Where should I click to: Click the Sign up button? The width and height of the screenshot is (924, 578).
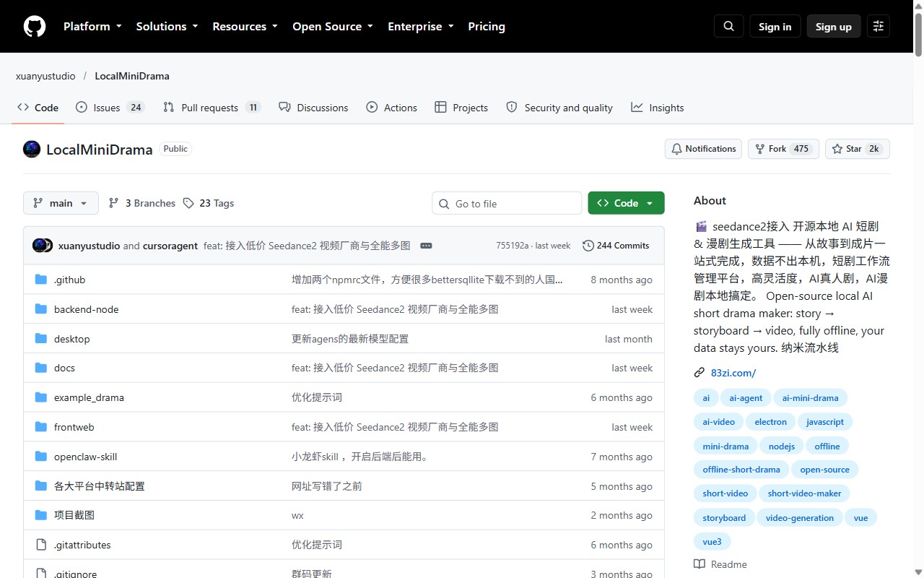pyautogui.click(x=834, y=26)
